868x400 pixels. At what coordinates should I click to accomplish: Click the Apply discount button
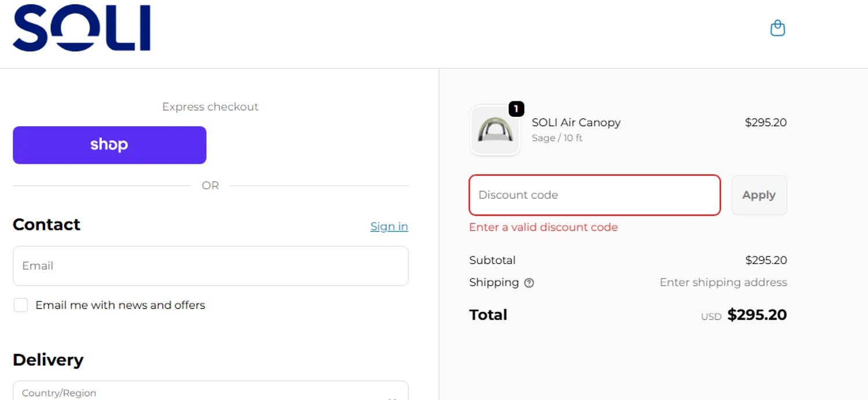(x=759, y=195)
